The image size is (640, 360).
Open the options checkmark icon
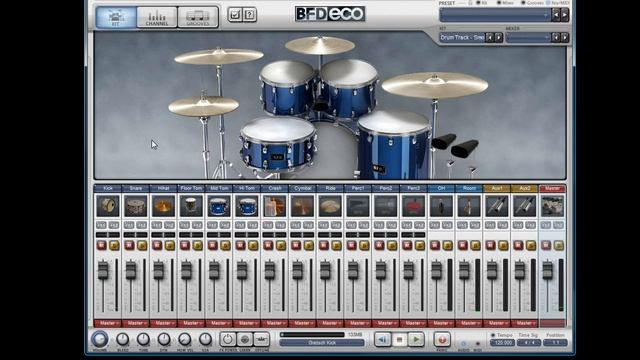pyautogui.click(x=234, y=15)
